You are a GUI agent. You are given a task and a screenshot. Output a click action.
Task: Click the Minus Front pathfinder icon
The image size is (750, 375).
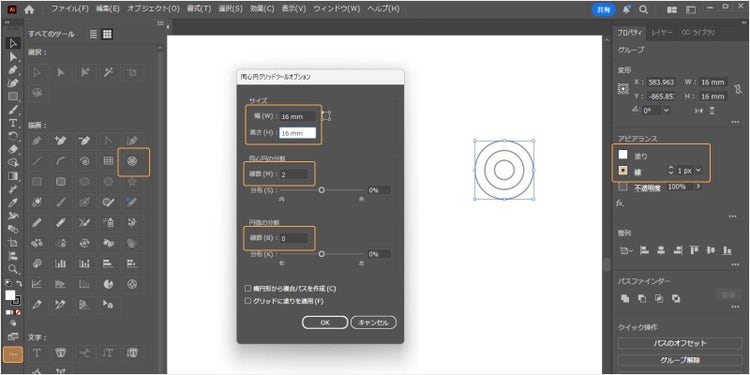(x=642, y=298)
